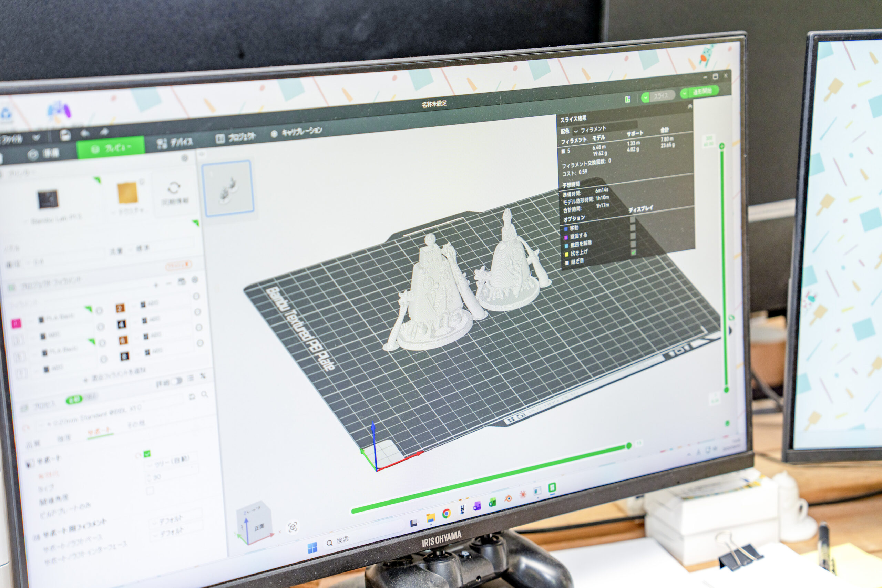Screen dimensions: 882x588
Task: Remove a filament with the minus icon
Action: tap(168, 284)
